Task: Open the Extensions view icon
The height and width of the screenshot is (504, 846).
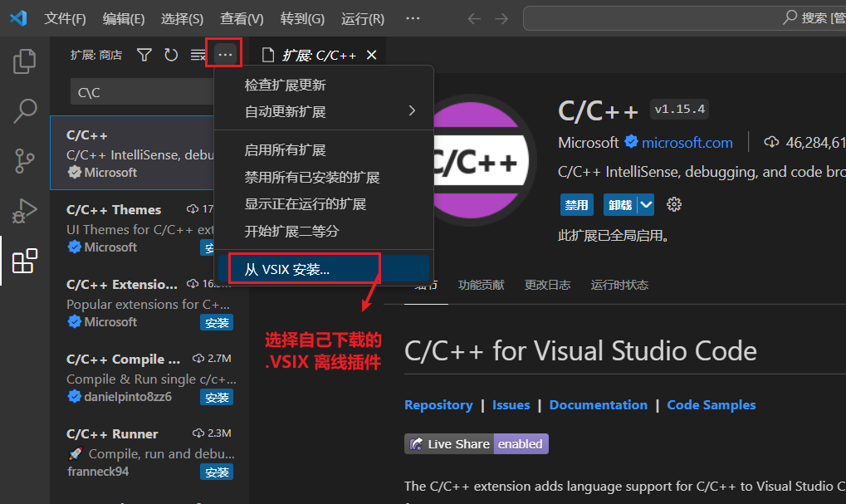Action: click(x=25, y=262)
